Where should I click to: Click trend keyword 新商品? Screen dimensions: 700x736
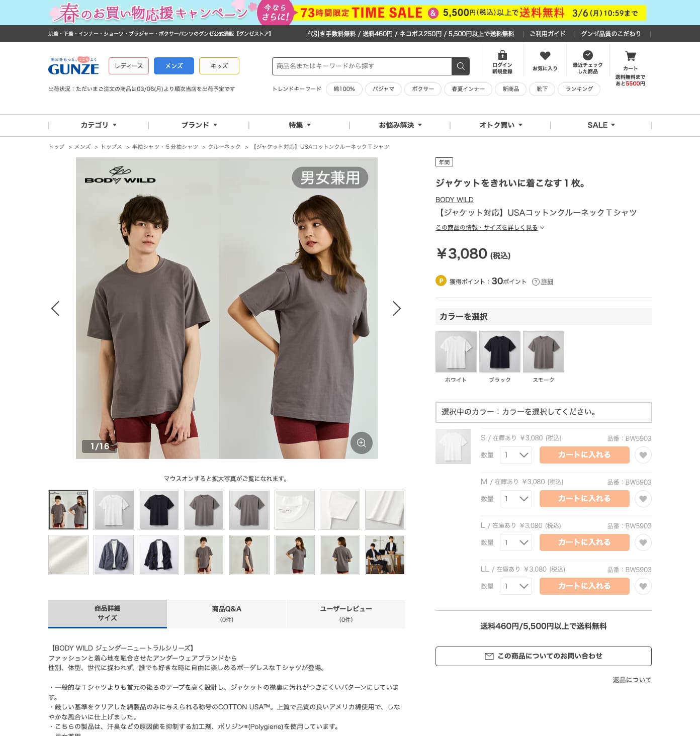pos(511,89)
